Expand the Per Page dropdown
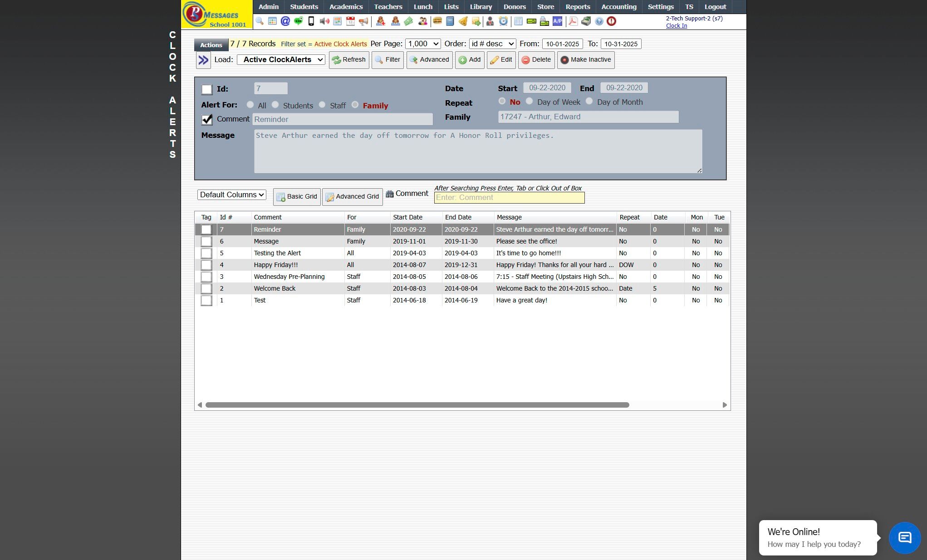The width and height of the screenshot is (927, 560). coord(423,44)
